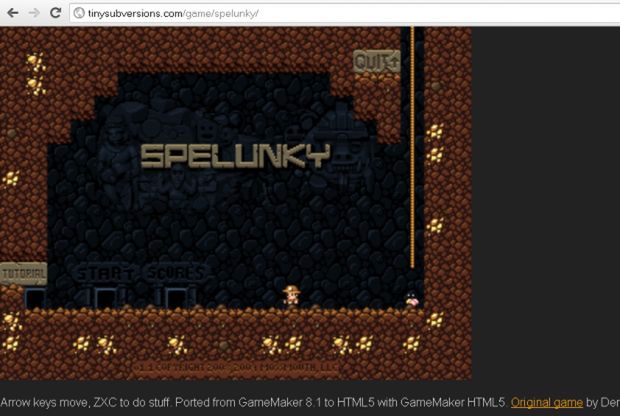Click the QUIT sign in the game

(x=377, y=62)
